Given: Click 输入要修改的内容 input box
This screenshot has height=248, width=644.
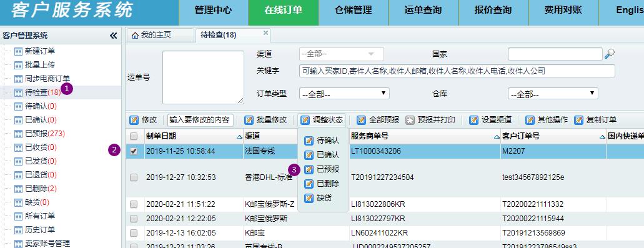Looking at the screenshot, I should 201,120.
